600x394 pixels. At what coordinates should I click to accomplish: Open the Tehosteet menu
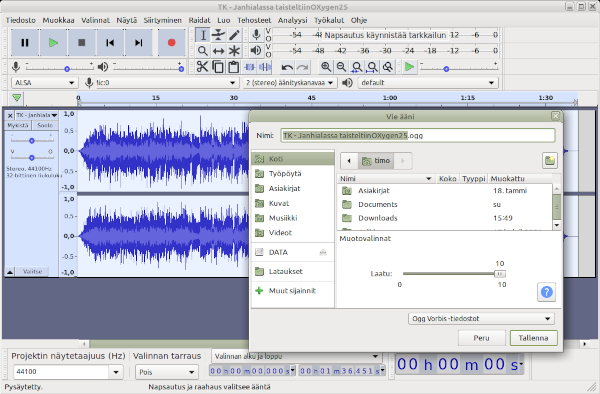pos(254,20)
